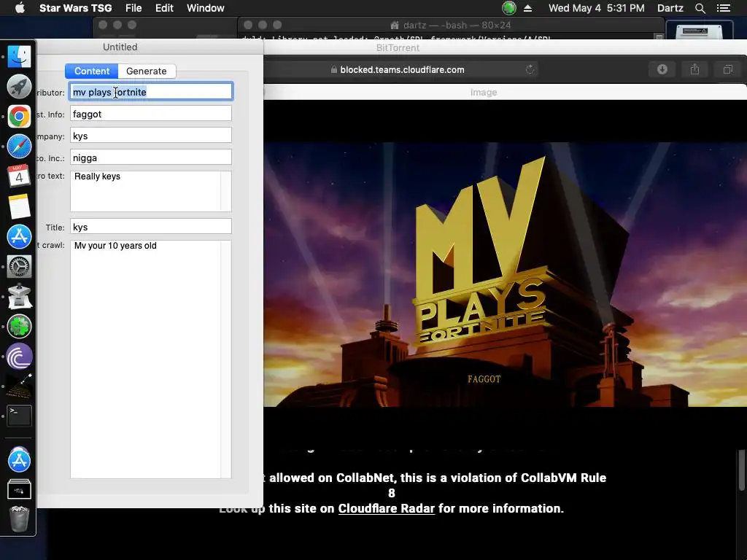The height and width of the screenshot is (560, 747).
Task: Click the Intro text area 'Really keys'
Action: click(151, 191)
